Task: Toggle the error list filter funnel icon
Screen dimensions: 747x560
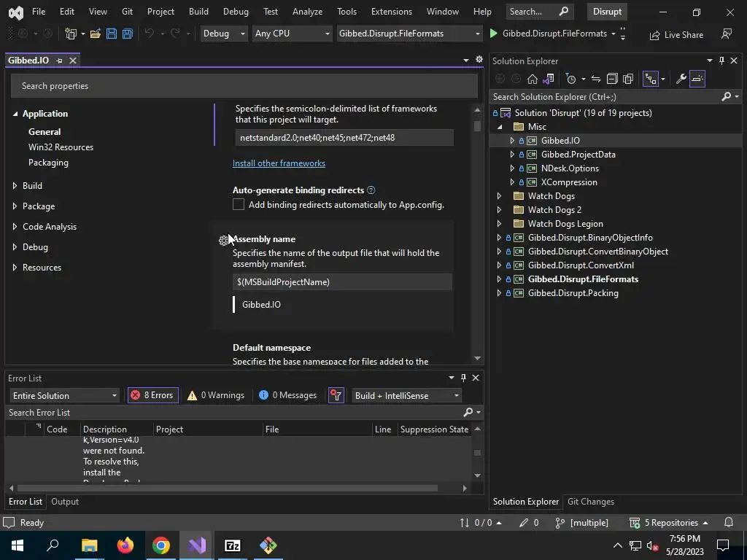Action: point(336,395)
